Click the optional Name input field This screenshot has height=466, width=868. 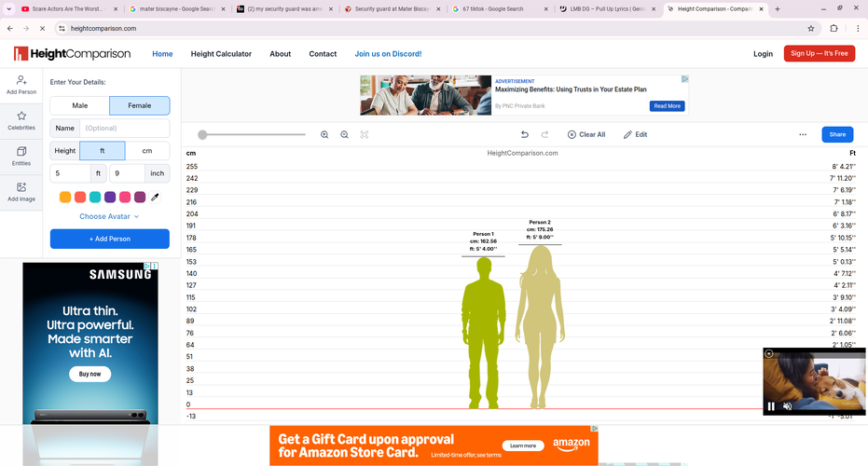tap(125, 128)
